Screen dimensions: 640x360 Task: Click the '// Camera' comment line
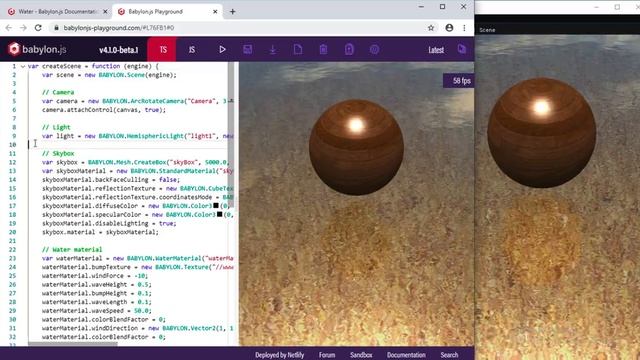58,92
